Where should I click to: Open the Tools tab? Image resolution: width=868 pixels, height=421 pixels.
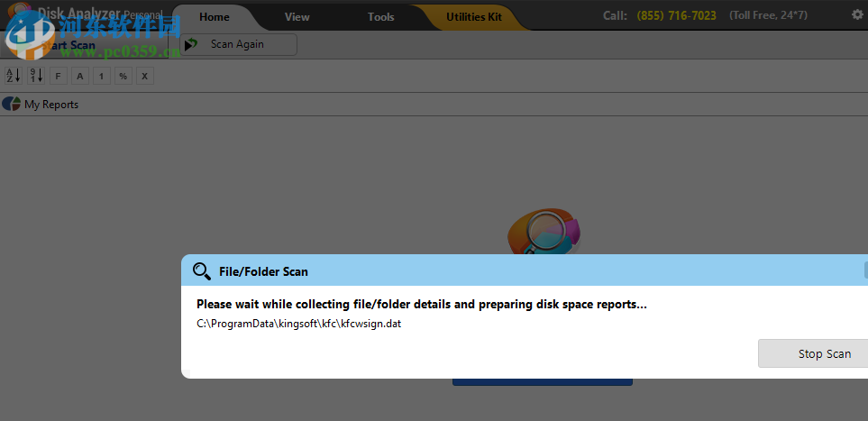381,17
